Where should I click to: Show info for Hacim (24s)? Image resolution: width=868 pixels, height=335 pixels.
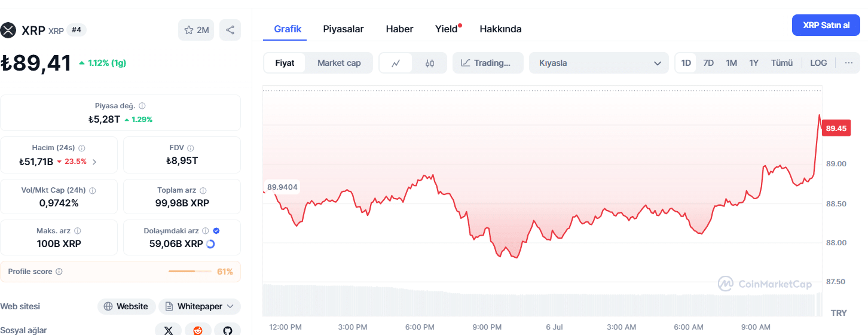(82, 148)
